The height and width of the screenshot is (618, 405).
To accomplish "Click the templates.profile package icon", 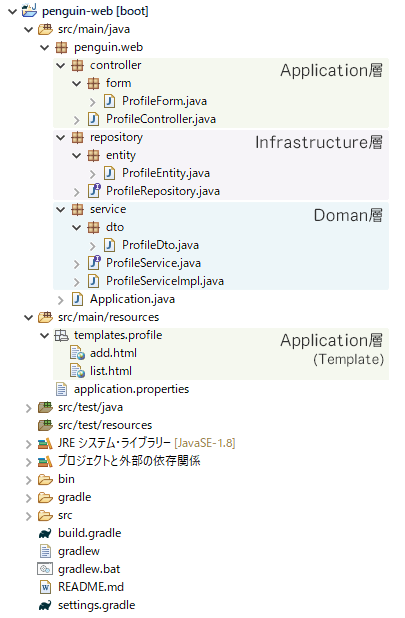I will pyautogui.click(x=61, y=335).
